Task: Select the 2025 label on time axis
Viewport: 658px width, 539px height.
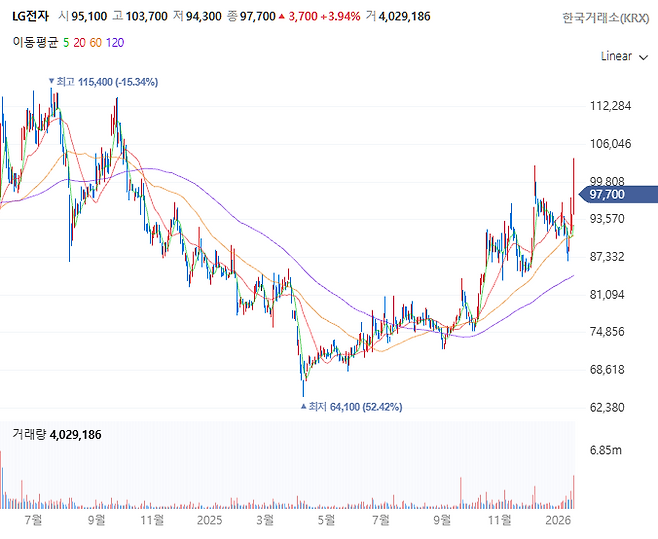Action: click(x=208, y=520)
